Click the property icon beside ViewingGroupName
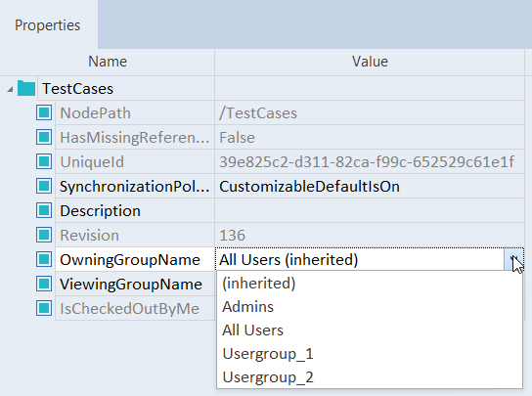532x396 pixels. pos(44,284)
